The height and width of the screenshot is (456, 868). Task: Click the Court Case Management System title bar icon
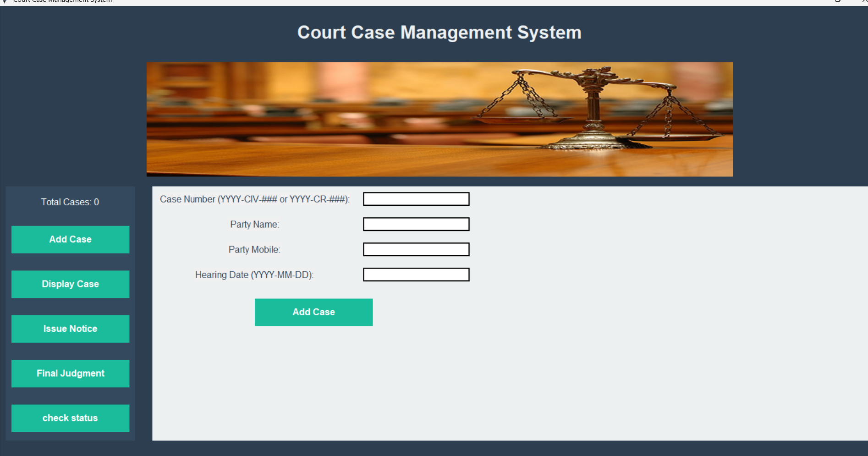(5, 2)
